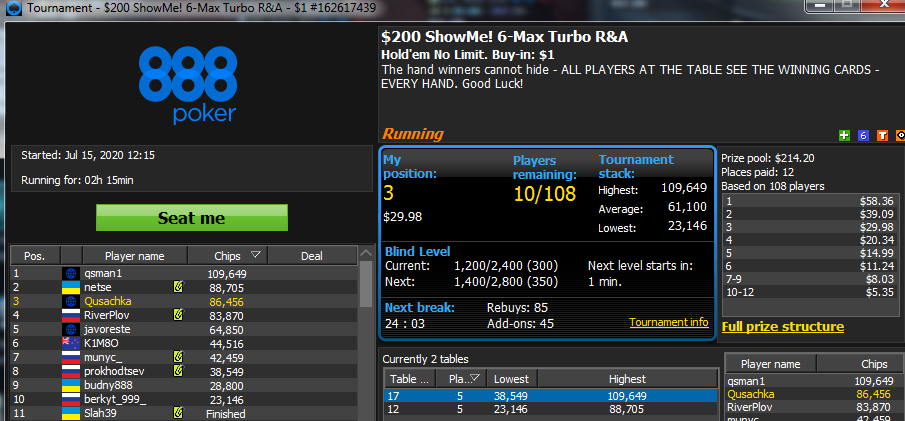Click Qusachka in the table players list
This screenshot has width=905, height=421.
[x=814, y=394]
